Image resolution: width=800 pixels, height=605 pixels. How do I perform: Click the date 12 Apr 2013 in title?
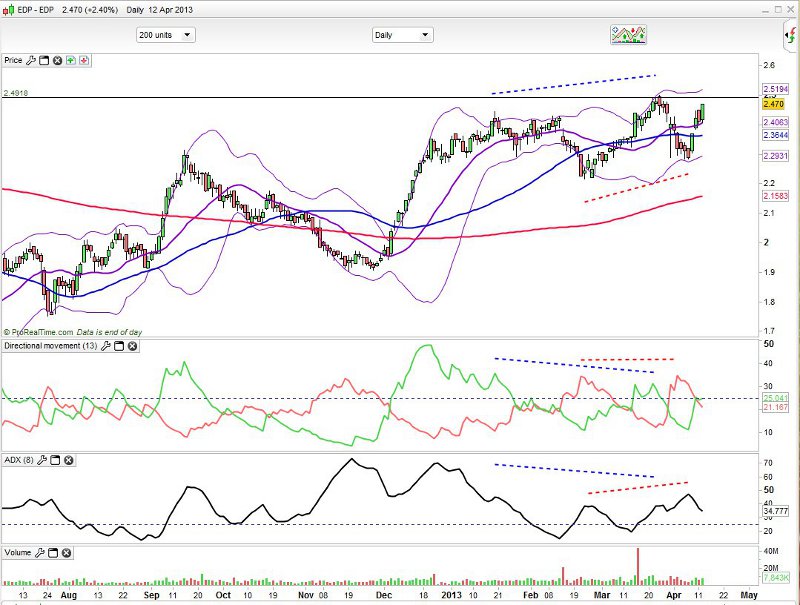[x=170, y=10]
